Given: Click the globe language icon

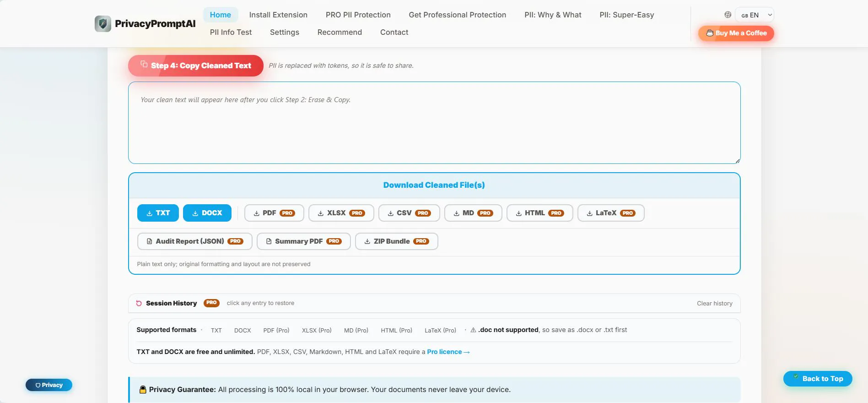Looking at the screenshot, I should pyautogui.click(x=728, y=15).
